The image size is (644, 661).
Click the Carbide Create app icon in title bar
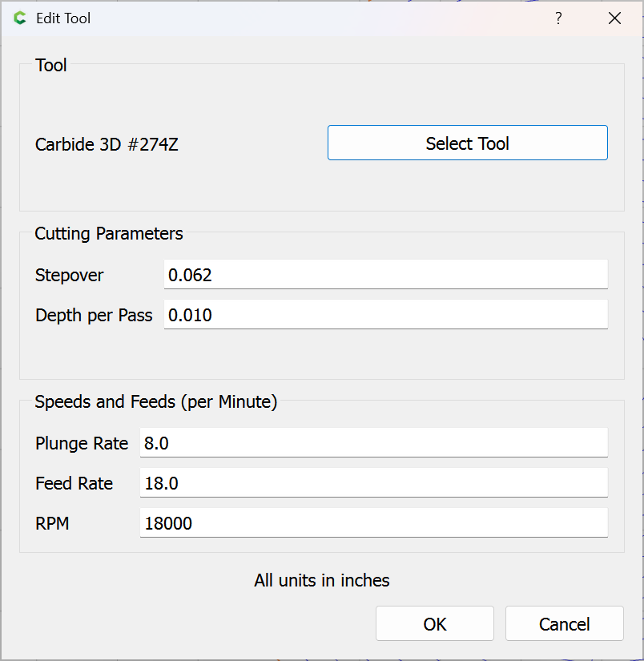[19, 18]
